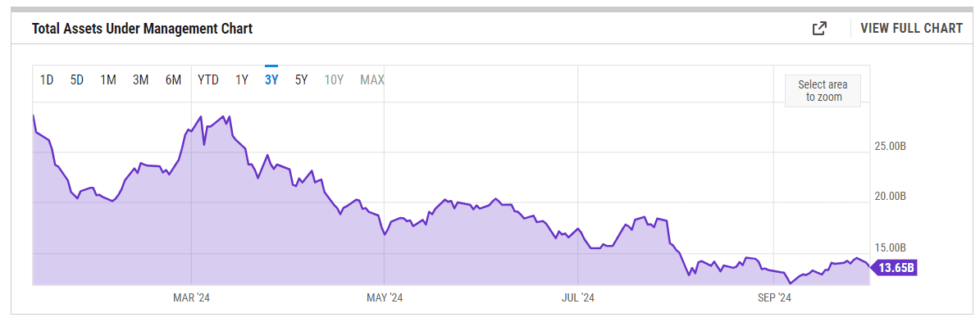
Task: Select the MAX time range
Action: tap(371, 79)
